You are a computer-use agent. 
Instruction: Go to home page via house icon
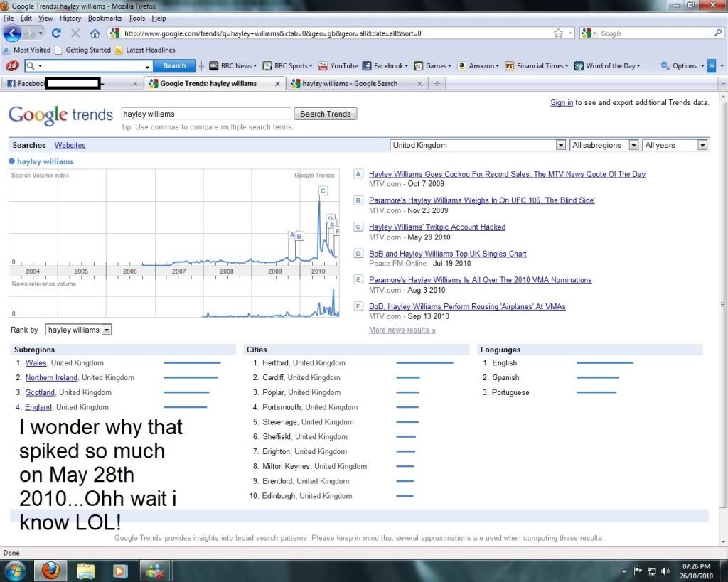tap(95, 33)
